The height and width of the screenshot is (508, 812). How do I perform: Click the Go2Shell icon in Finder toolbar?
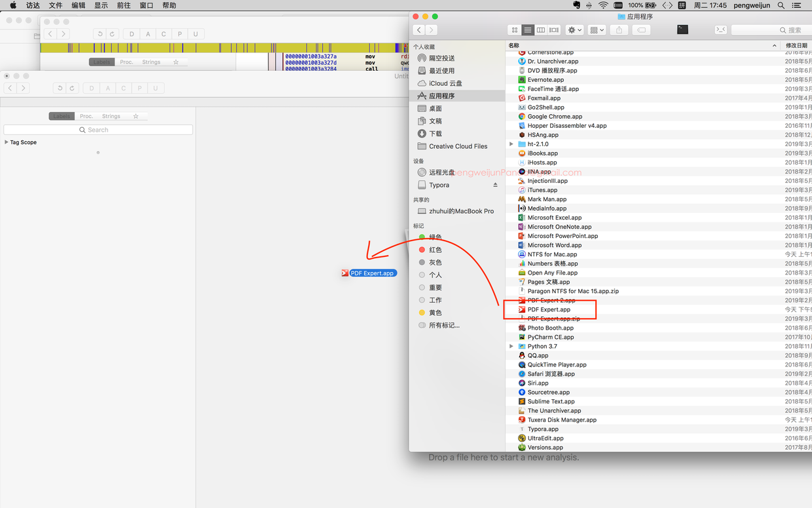720,29
